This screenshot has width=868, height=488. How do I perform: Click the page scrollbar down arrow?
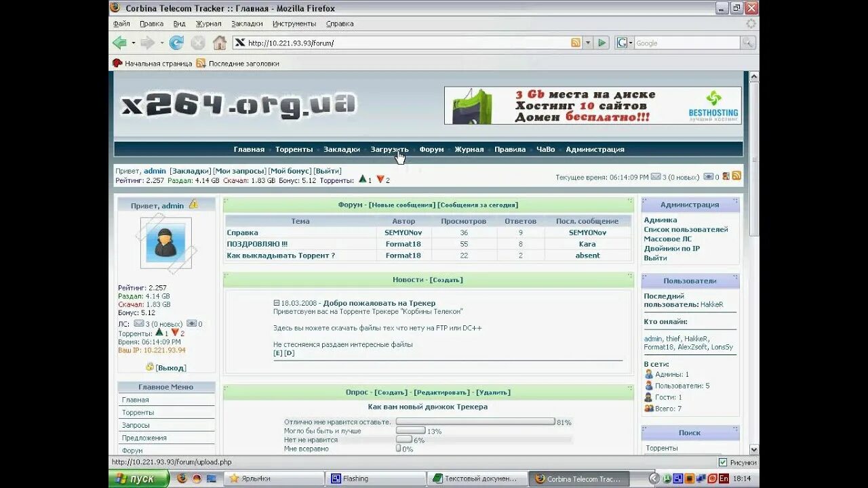pyautogui.click(x=754, y=449)
